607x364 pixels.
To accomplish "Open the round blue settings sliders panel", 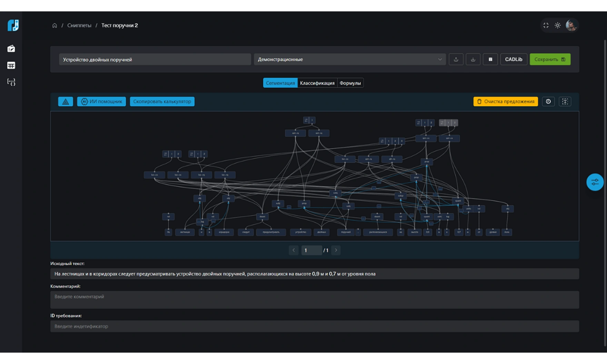I will coord(595,182).
